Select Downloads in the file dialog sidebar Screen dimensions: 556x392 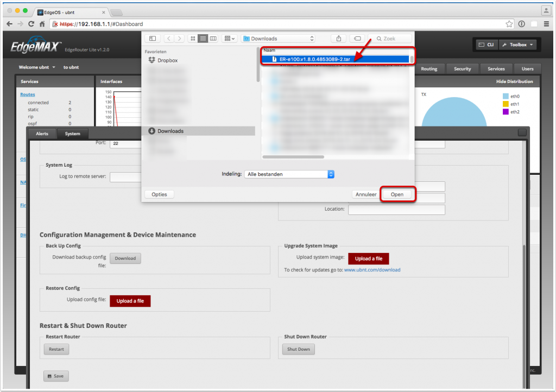point(199,131)
